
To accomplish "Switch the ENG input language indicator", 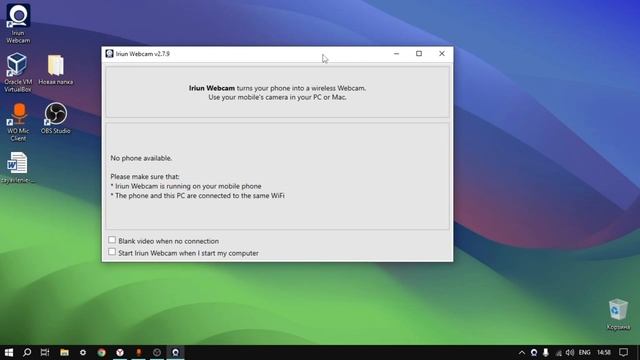I will click(x=584, y=353).
